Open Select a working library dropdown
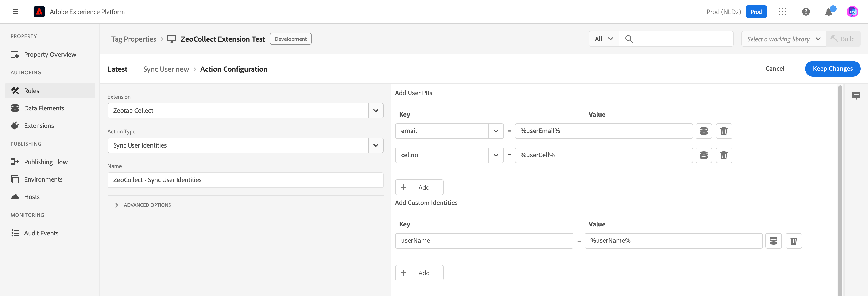 click(x=783, y=39)
